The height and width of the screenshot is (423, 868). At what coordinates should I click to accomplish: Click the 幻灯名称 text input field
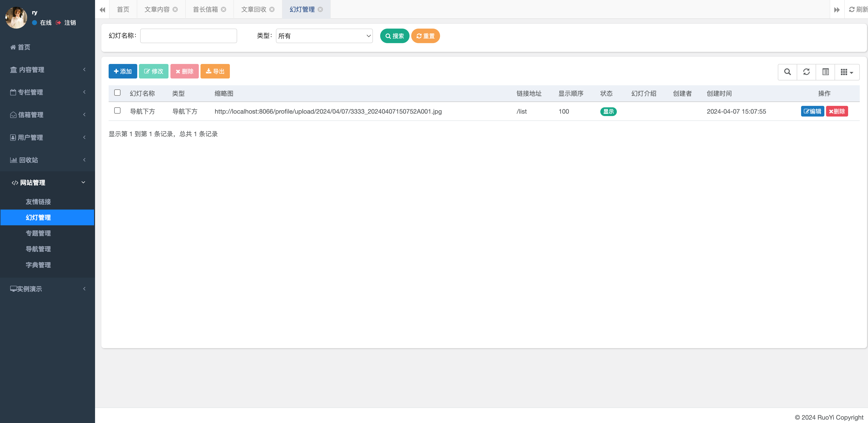click(188, 36)
